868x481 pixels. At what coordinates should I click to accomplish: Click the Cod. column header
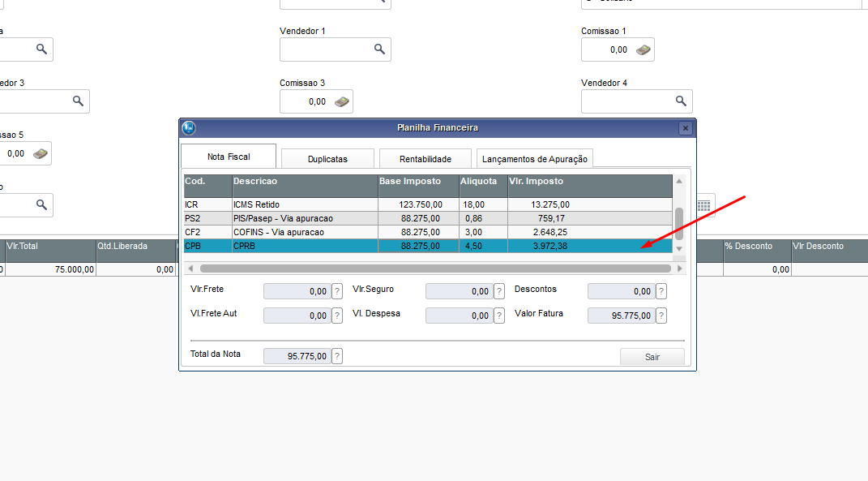[x=208, y=187]
